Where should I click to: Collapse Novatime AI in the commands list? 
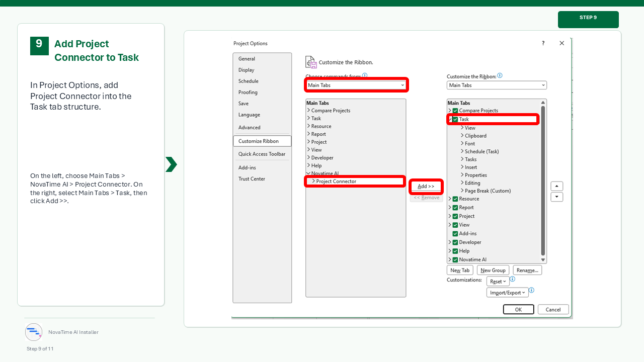308,173
